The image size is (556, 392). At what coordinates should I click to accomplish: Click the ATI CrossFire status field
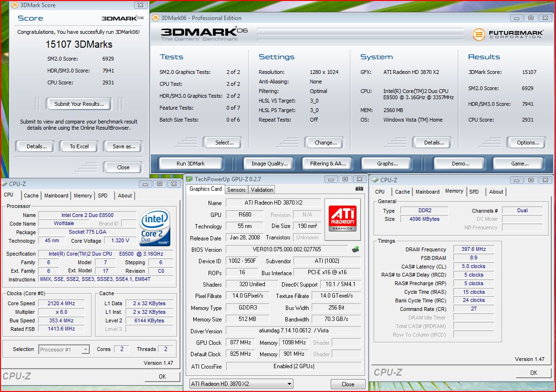(294, 366)
